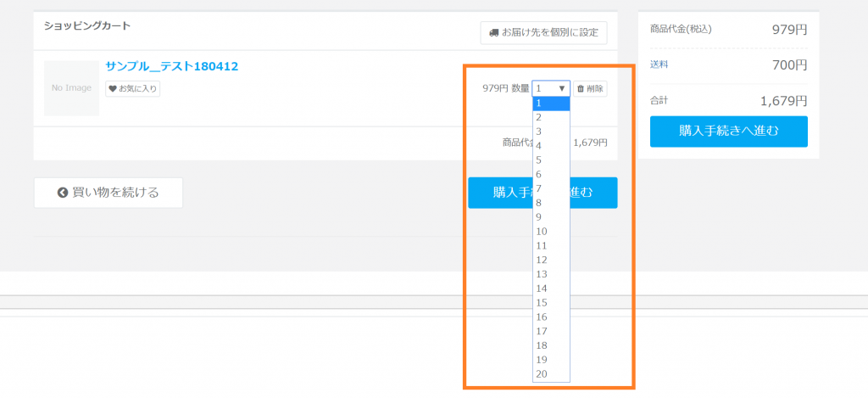Choose quantity 20 in the list
868x398 pixels.
click(550, 374)
